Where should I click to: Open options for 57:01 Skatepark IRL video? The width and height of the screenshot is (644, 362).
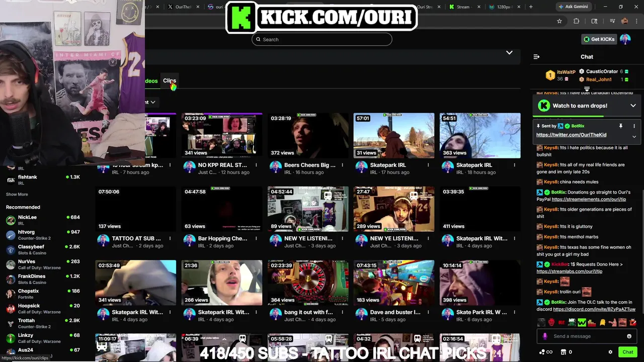(x=428, y=165)
